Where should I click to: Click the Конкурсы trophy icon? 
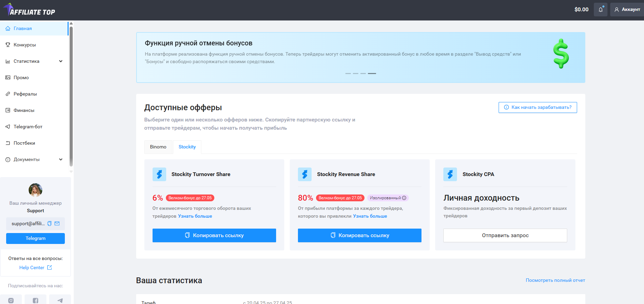pos(8,45)
